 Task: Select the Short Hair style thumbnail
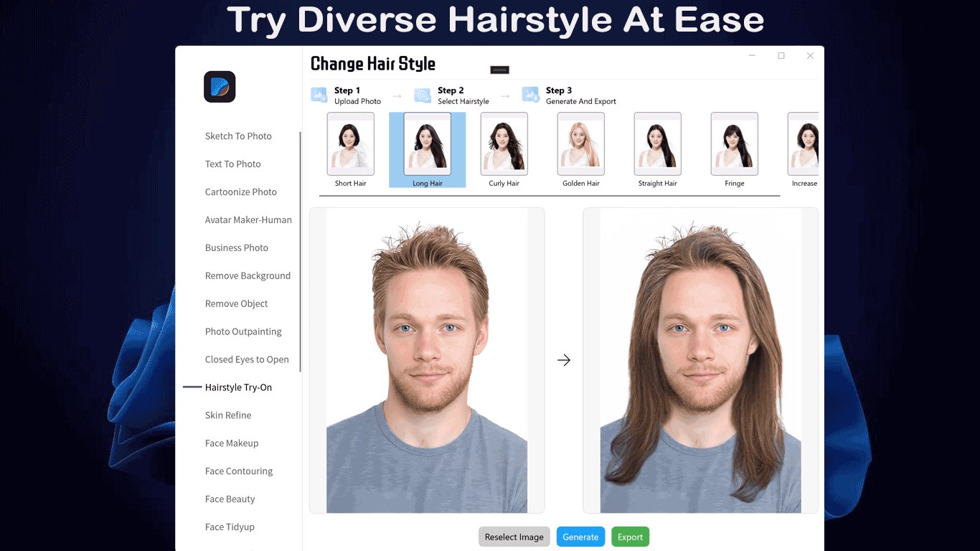pos(351,144)
